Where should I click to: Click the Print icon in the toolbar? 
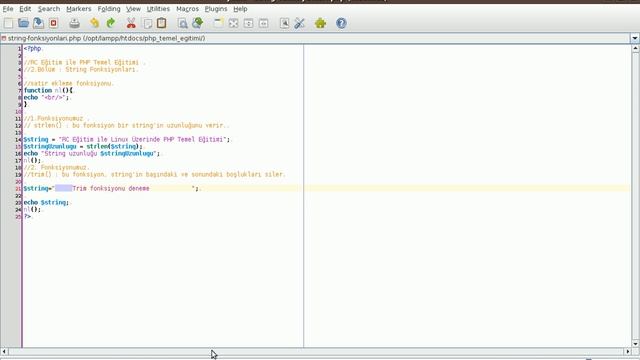pyautogui.click(x=74, y=23)
